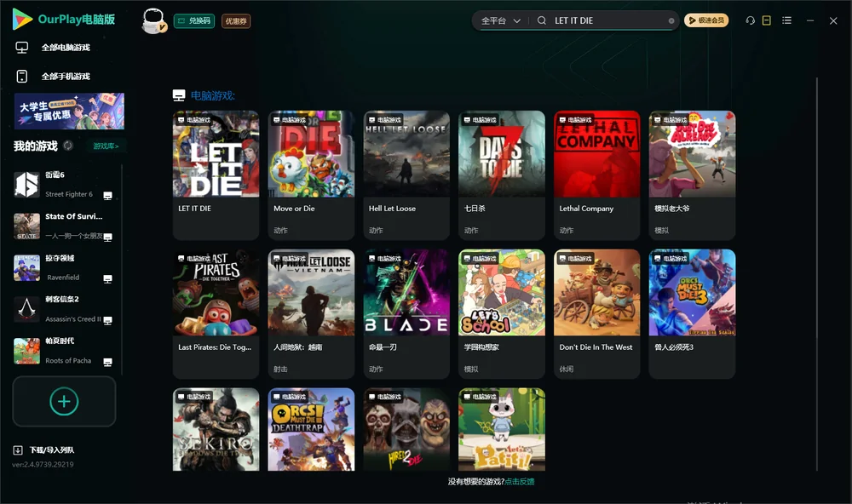The width and height of the screenshot is (852, 504).
Task: Open the Orcs Must Die 3 card
Action: 692,314
